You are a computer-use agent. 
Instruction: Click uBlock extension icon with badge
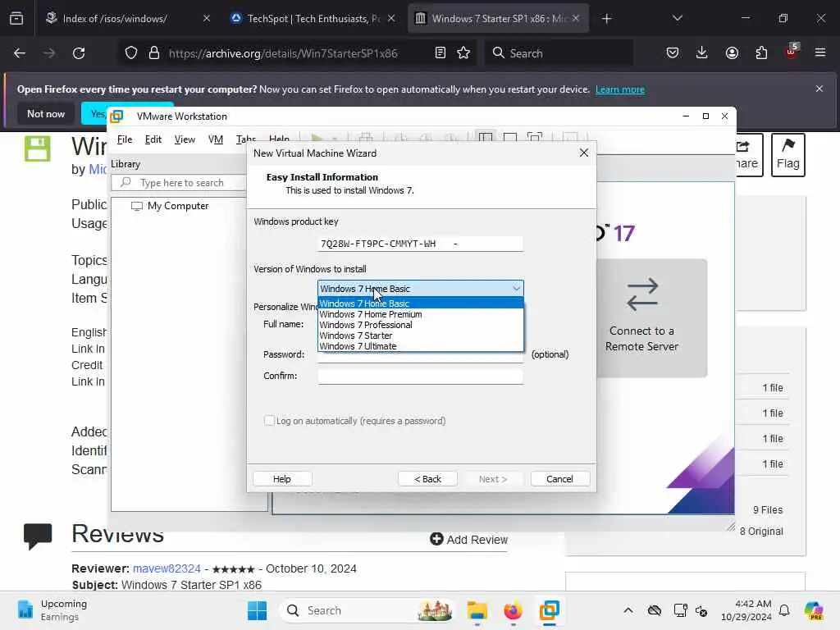[x=792, y=52]
